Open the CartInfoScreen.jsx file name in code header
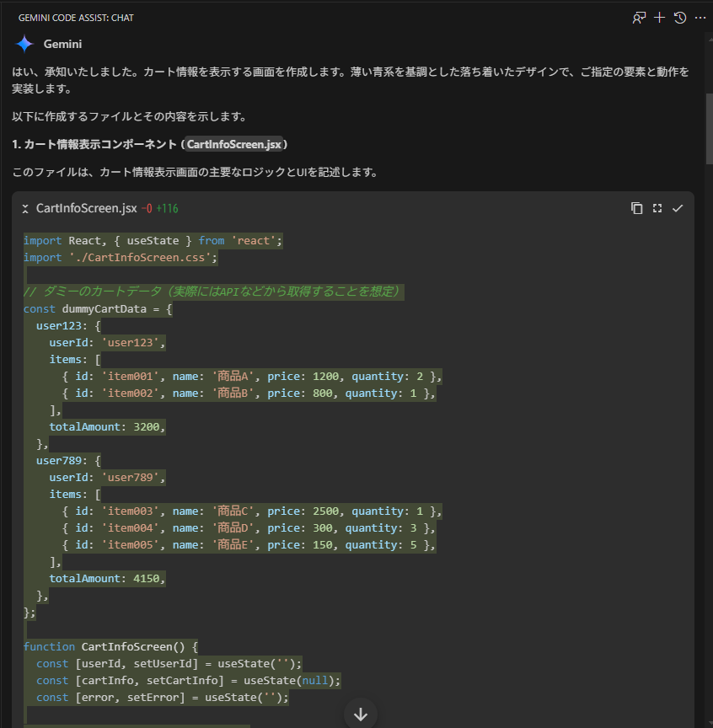The height and width of the screenshot is (728, 713). (87, 208)
